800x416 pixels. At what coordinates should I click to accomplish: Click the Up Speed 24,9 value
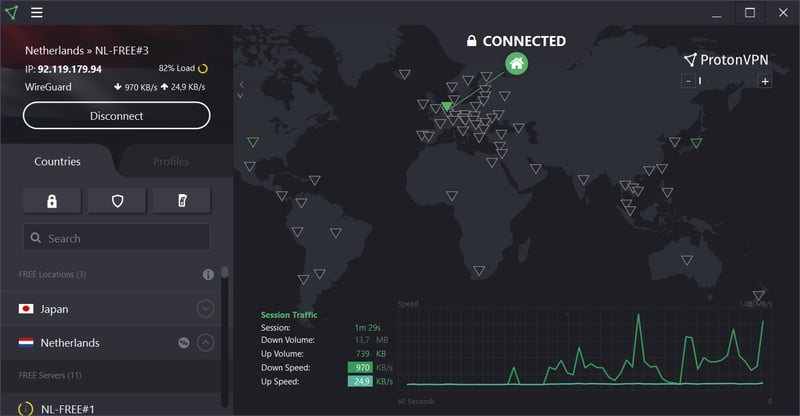pyautogui.click(x=360, y=381)
